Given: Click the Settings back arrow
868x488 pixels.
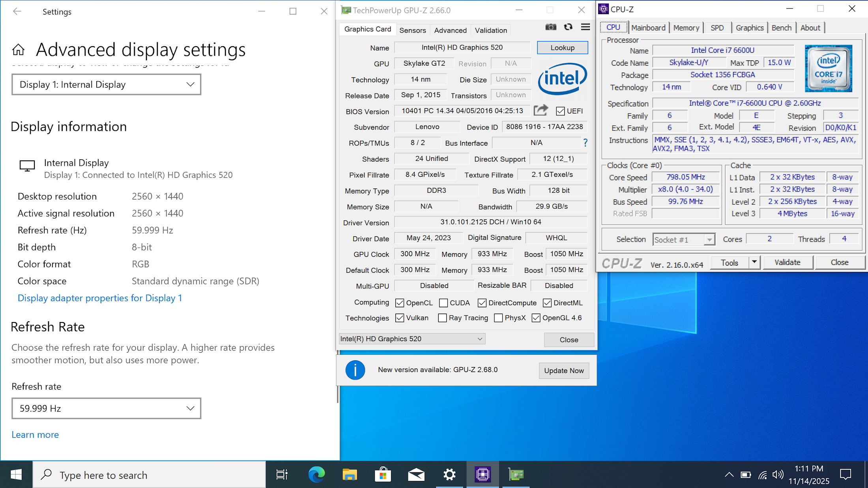Looking at the screenshot, I should click(17, 11).
